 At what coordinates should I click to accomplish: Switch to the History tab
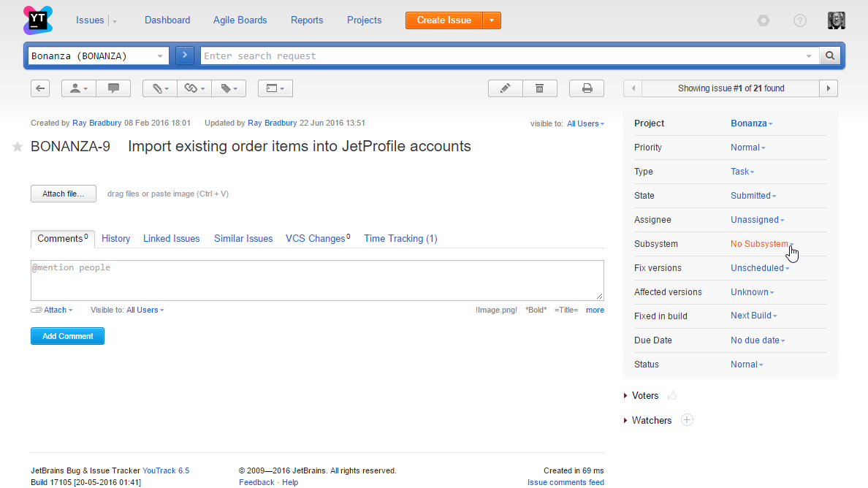(115, 239)
